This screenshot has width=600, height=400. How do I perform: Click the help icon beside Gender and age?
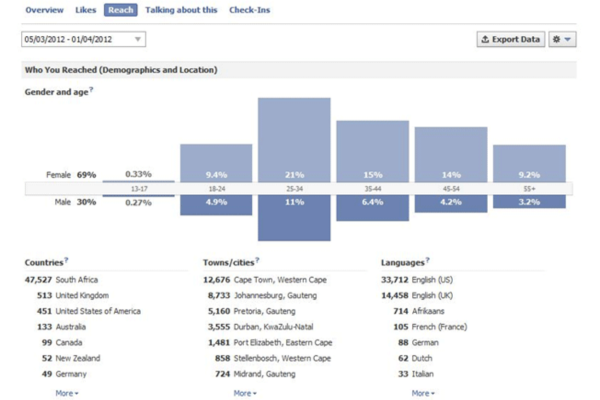pyautogui.click(x=91, y=90)
